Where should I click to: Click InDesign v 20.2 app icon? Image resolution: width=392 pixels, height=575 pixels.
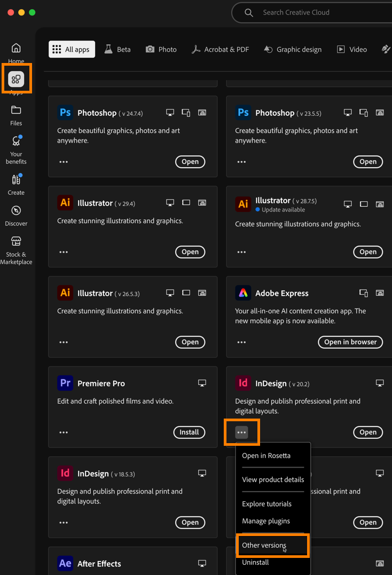[243, 383]
